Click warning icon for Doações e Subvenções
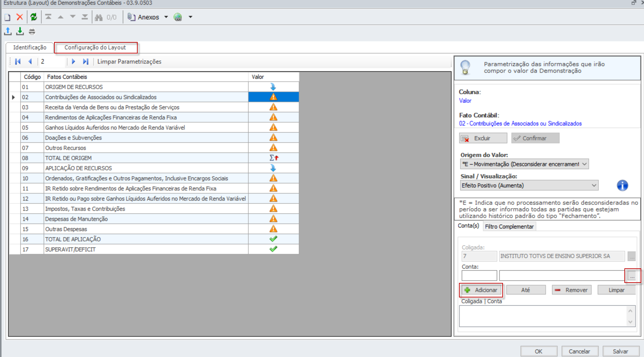The height and width of the screenshot is (357, 644). coord(273,138)
